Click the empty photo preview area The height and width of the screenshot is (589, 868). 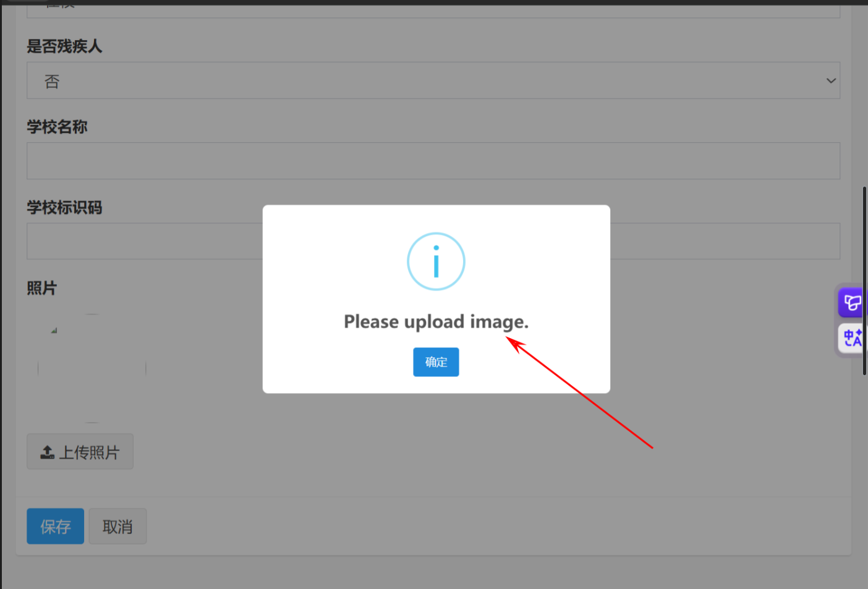click(92, 368)
